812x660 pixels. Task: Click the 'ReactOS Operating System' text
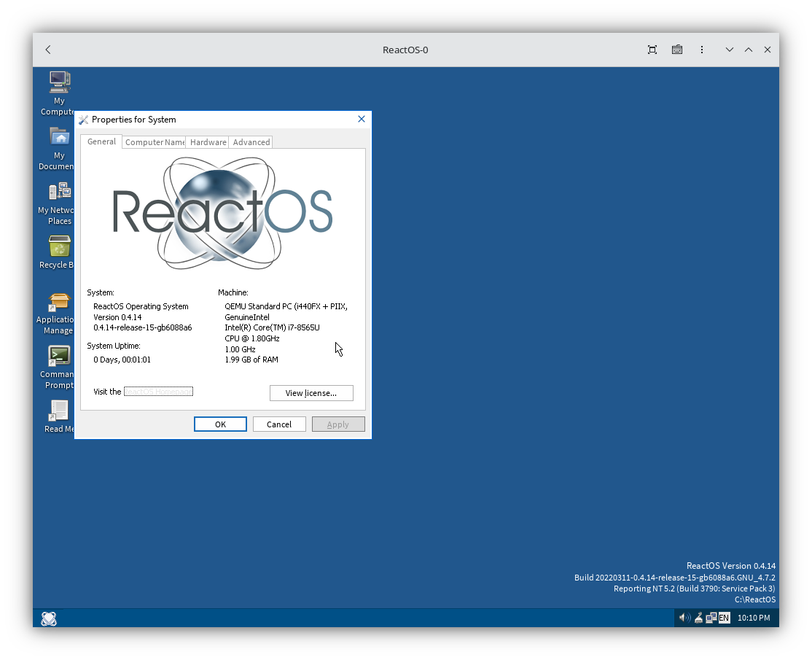141,306
